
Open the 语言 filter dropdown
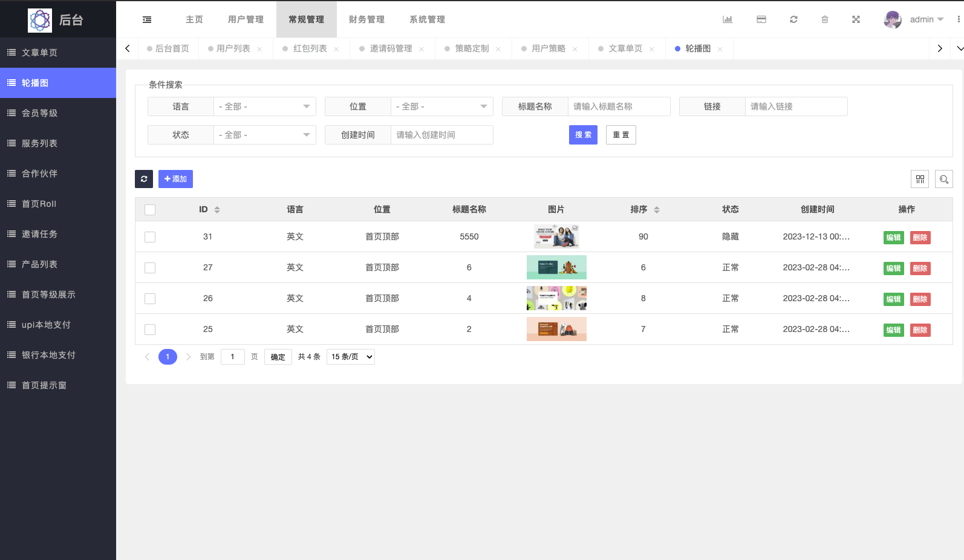coord(264,106)
